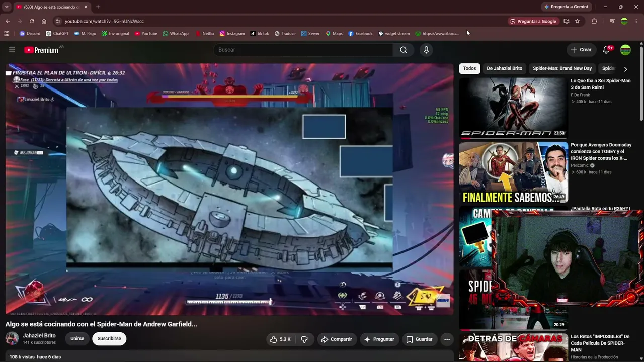
Task: Open YouTube notifications bell
Action: point(606,50)
